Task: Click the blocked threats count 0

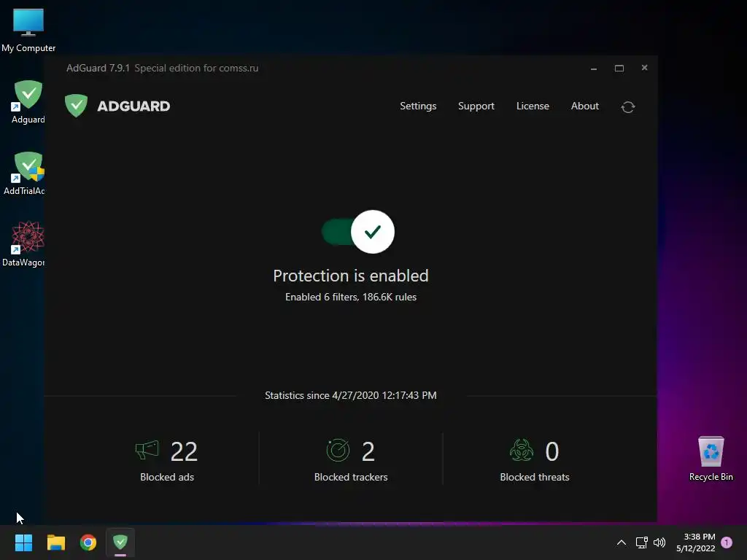Action: click(552, 451)
